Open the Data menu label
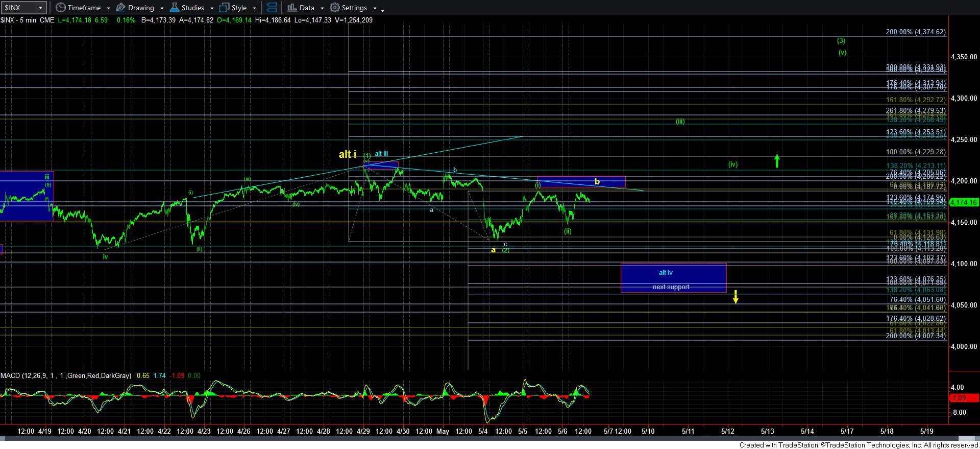This screenshot has height=449, width=980. 307,8
